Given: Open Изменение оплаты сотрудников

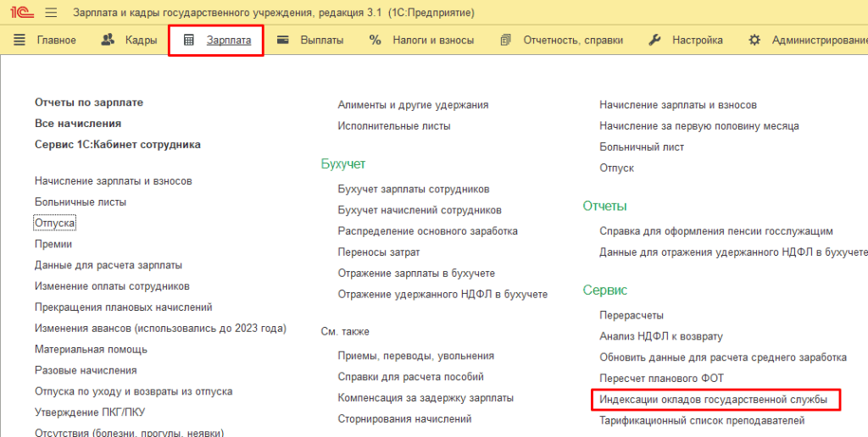Looking at the screenshot, I should (113, 286).
